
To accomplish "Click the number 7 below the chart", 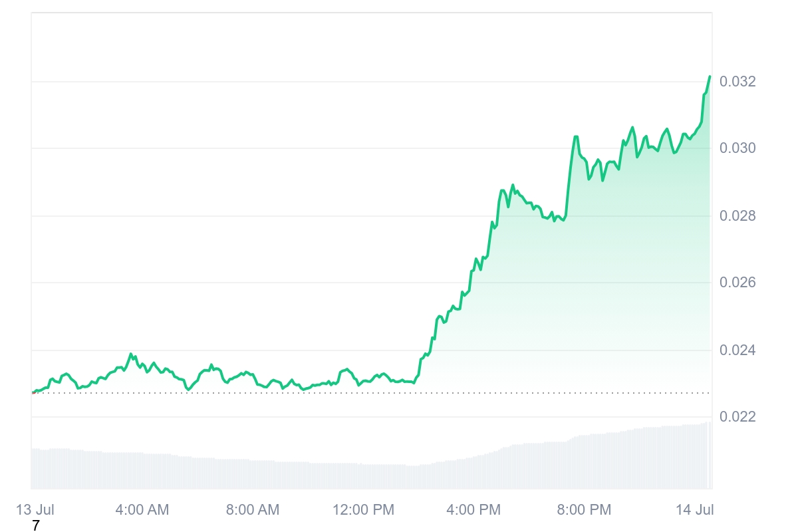I will (36, 526).
